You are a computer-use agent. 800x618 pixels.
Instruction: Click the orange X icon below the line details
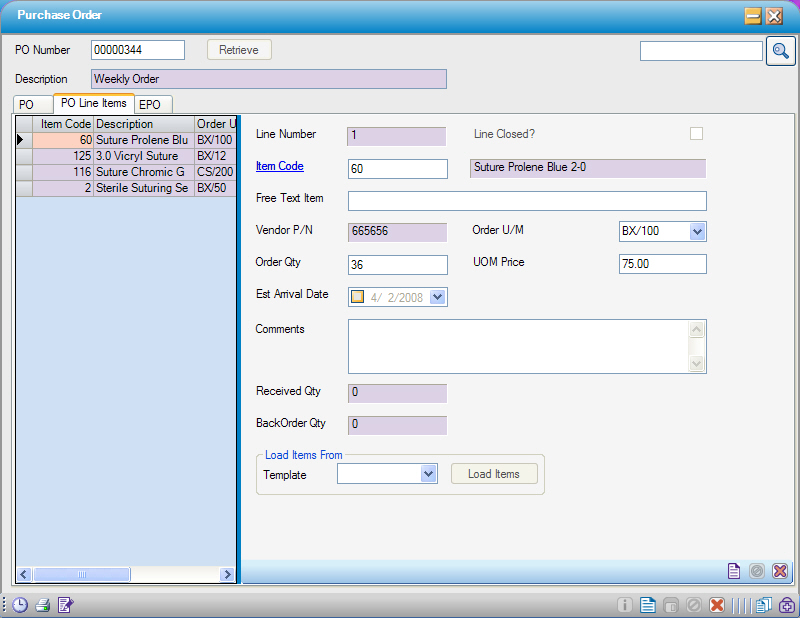pyautogui.click(x=780, y=571)
